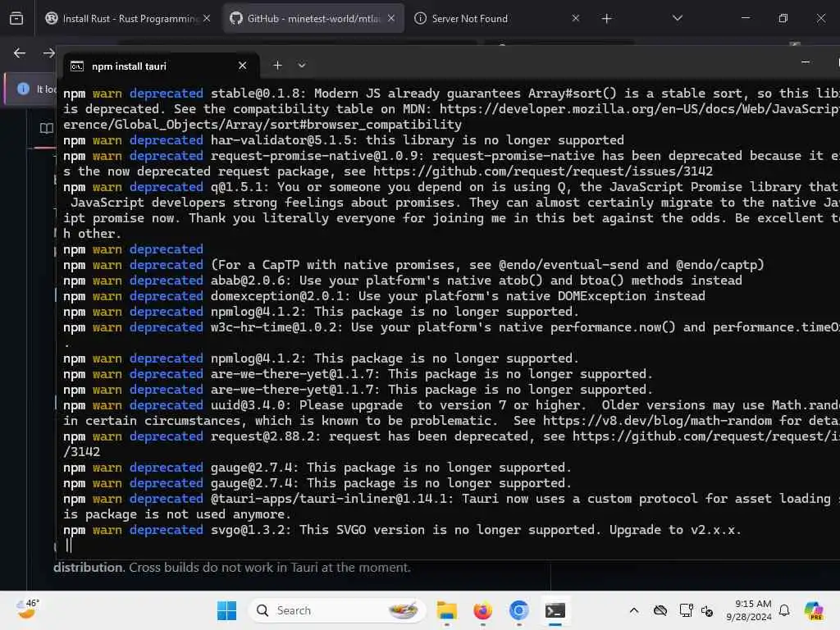Open the blue Chromium browser on the taskbar
The image size is (840, 630).
pyautogui.click(x=518, y=610)
